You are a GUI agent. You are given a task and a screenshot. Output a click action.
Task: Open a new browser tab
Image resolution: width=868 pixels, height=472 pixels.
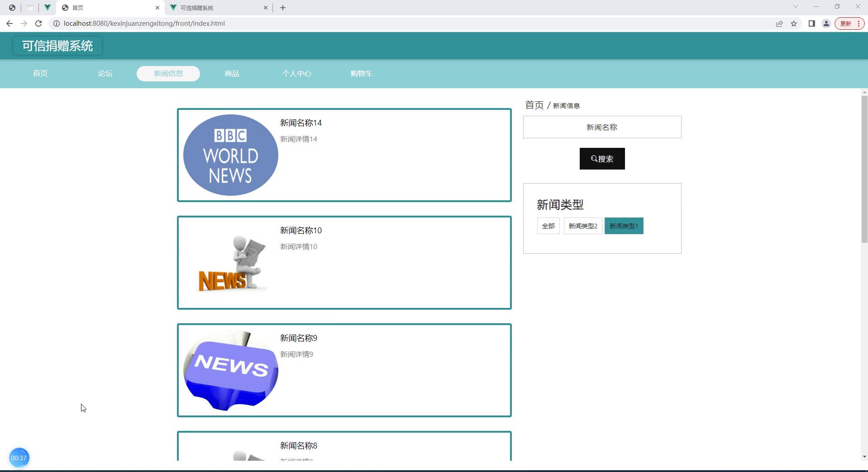(x=283, y=8)
